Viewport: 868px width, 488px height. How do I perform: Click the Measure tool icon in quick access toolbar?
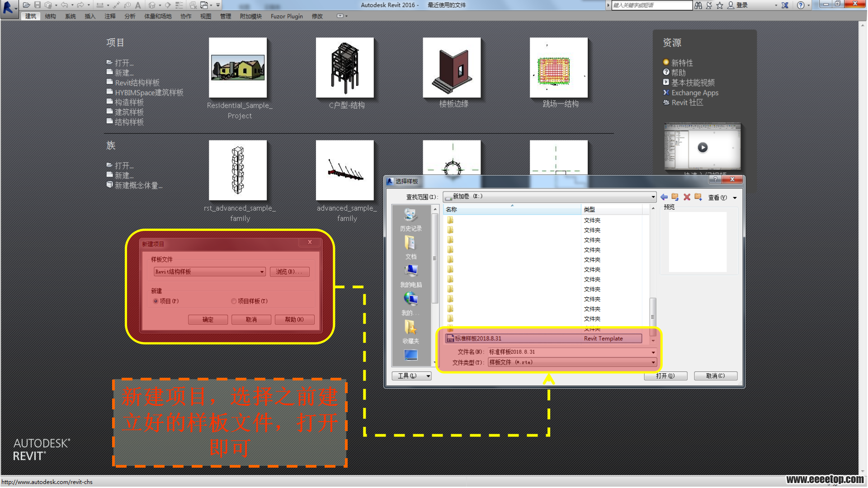pyautogui.click(x=100, y=5)
